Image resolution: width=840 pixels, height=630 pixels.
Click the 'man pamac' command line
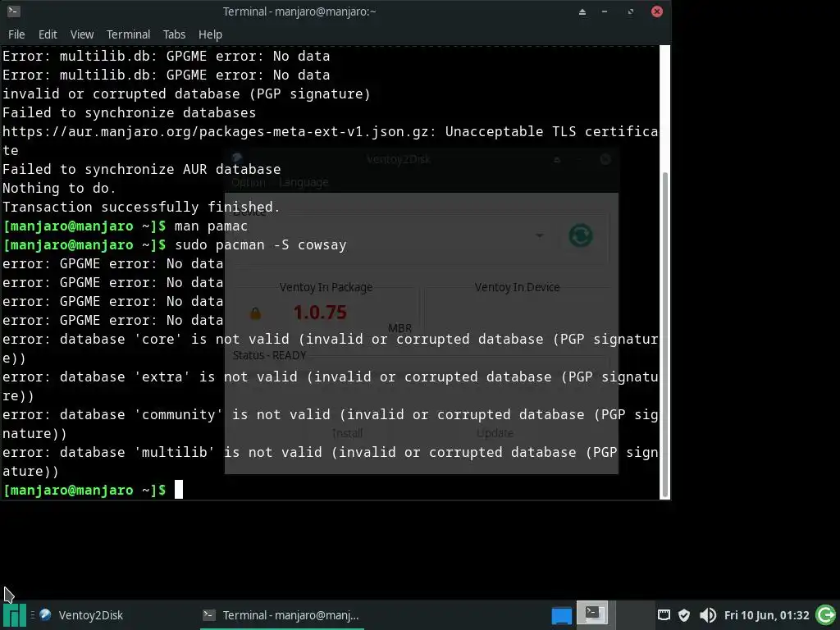tap(211, 226)
